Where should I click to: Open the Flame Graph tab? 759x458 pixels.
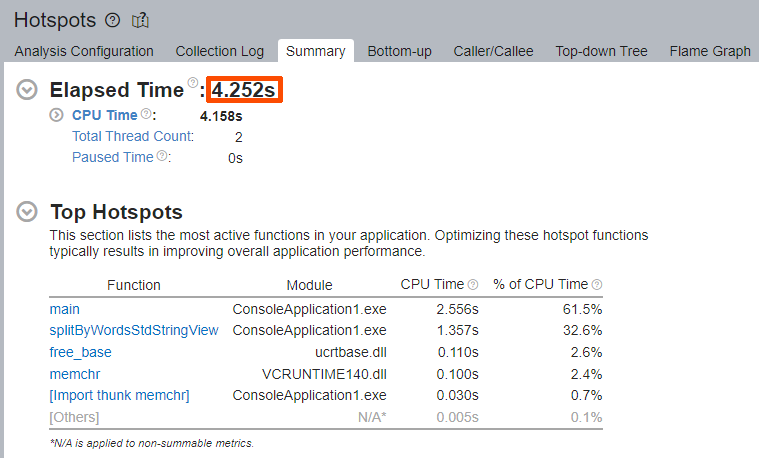(x=710, y=51)
